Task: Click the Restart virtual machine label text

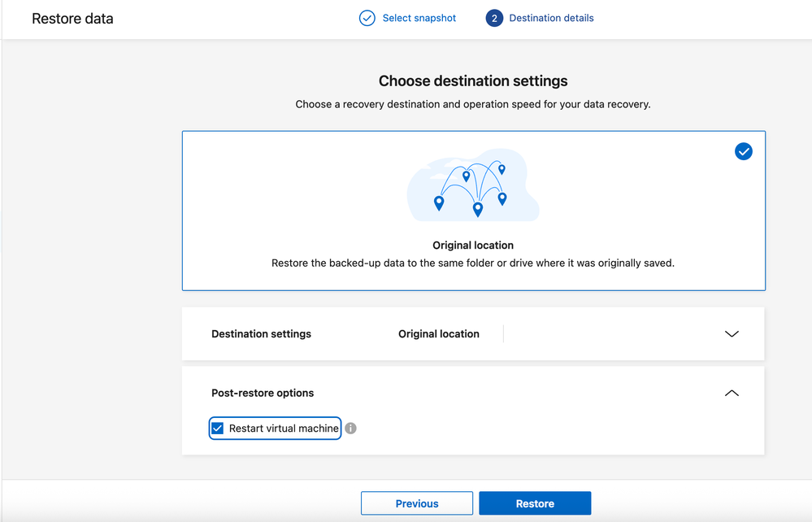Action: [x=284, y=428]
